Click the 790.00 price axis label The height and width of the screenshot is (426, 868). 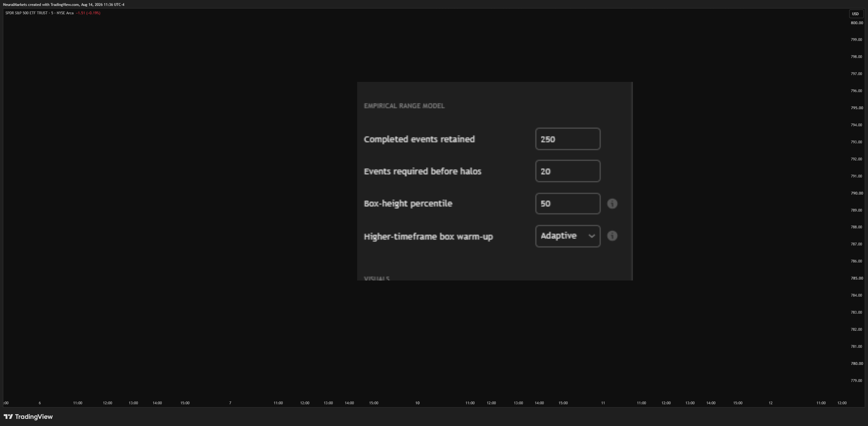857,193
